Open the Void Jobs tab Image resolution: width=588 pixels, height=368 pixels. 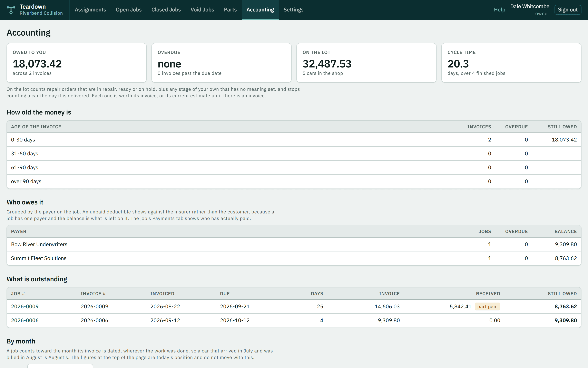(x=202, y=10)
